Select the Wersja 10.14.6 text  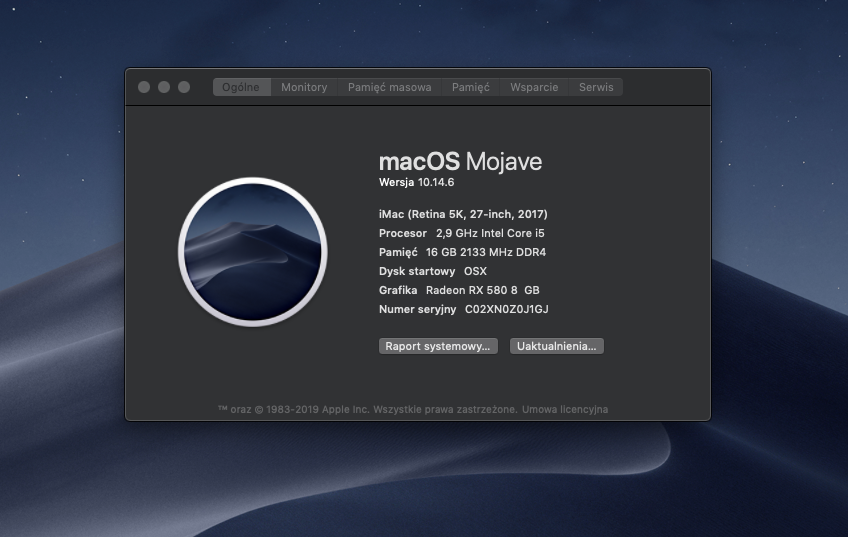click(x=416, y=182)
